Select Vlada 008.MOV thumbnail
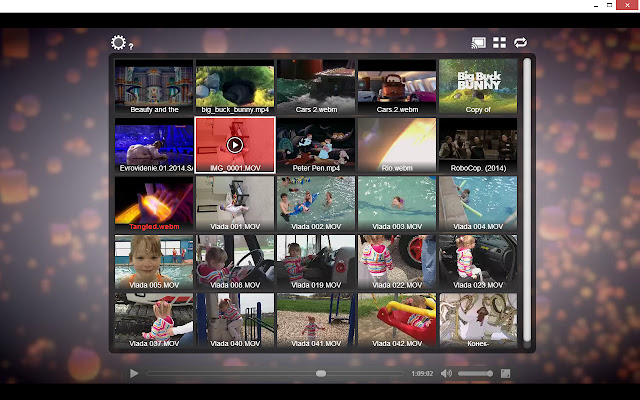The width and height of the screenshot is (640, 400). (235, 262)
